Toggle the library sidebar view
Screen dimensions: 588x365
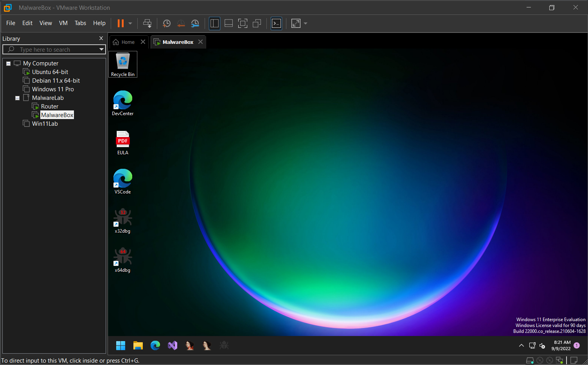(214, 23)
